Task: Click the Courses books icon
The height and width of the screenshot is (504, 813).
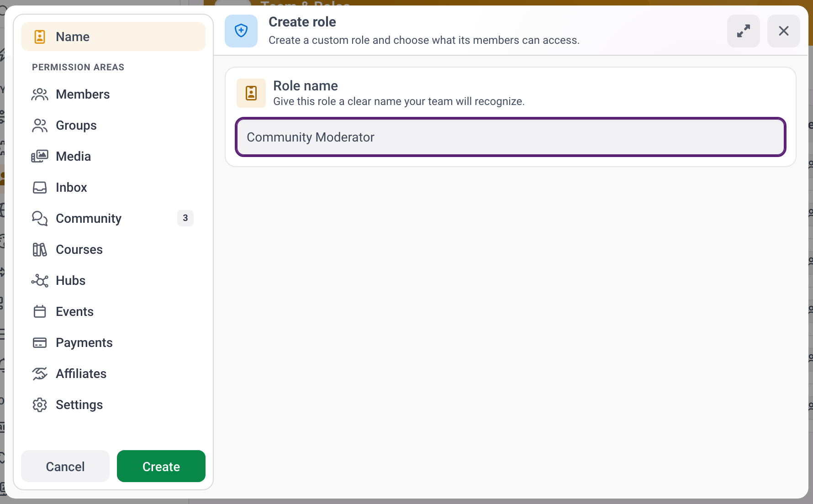Action: pyautogui.click(x=40, y=250)
